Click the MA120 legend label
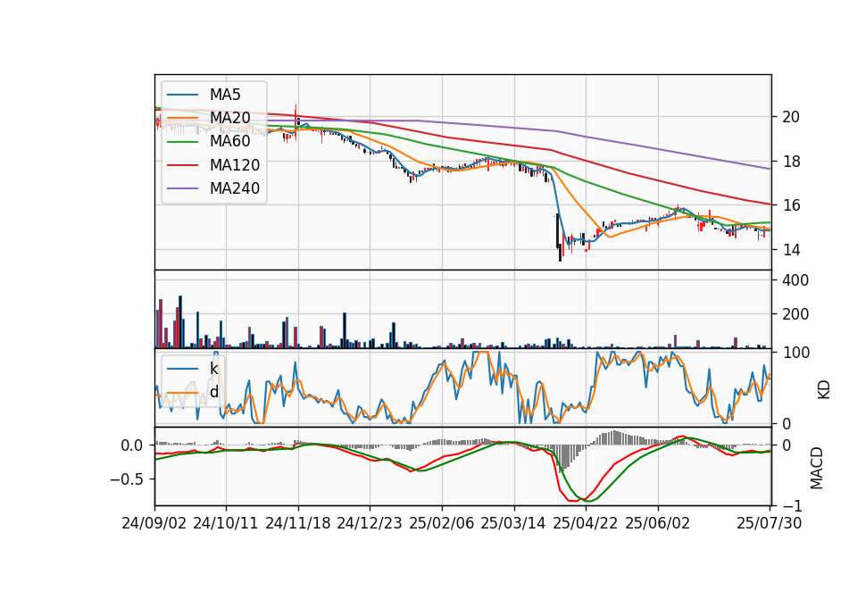The width and height of the screenshot is (857, 616). coord(235,165)
